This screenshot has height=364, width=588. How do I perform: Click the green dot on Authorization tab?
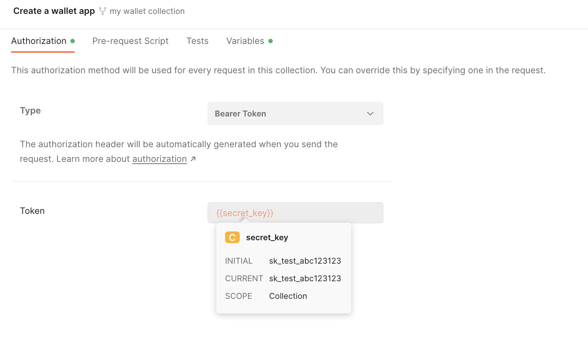click(73, 41)
